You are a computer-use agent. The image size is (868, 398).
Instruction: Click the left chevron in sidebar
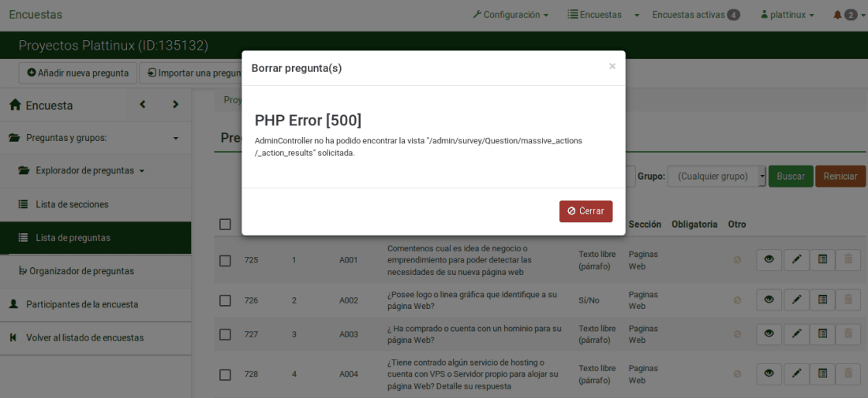tap(142, 105)
